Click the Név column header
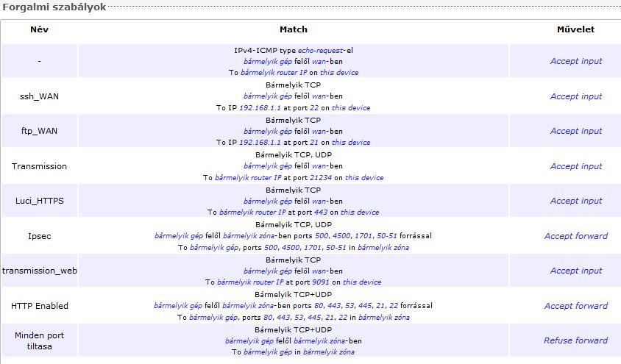Screen dimensions: 621x364 (39, 29)
